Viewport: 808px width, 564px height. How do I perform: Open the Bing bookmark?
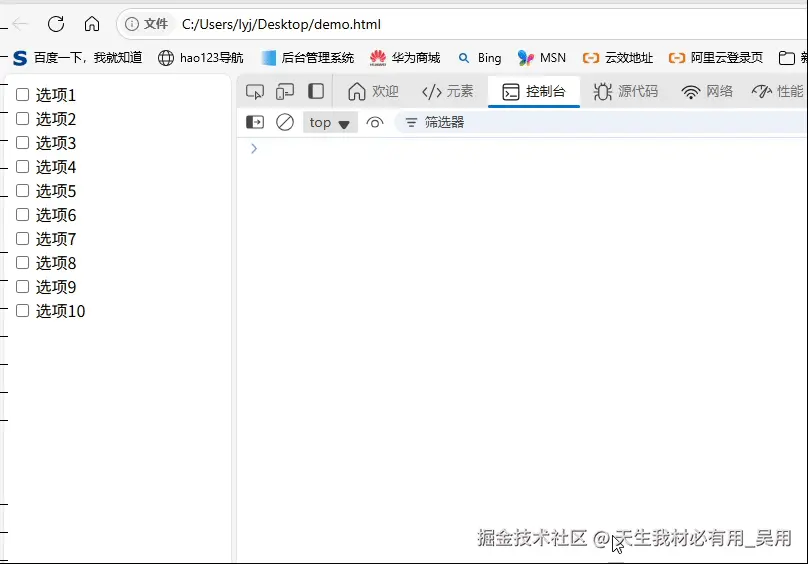click(480, 58)
